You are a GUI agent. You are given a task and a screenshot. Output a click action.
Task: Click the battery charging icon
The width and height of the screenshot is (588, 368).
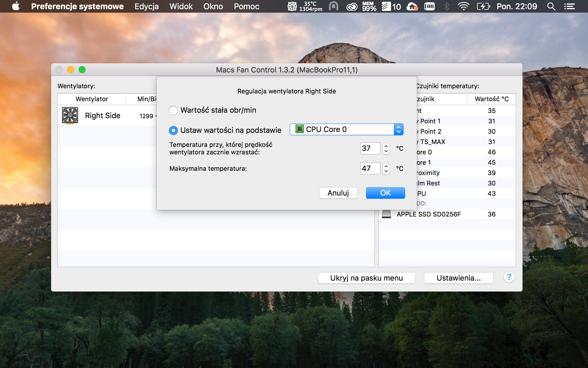(x=483, y=6)
